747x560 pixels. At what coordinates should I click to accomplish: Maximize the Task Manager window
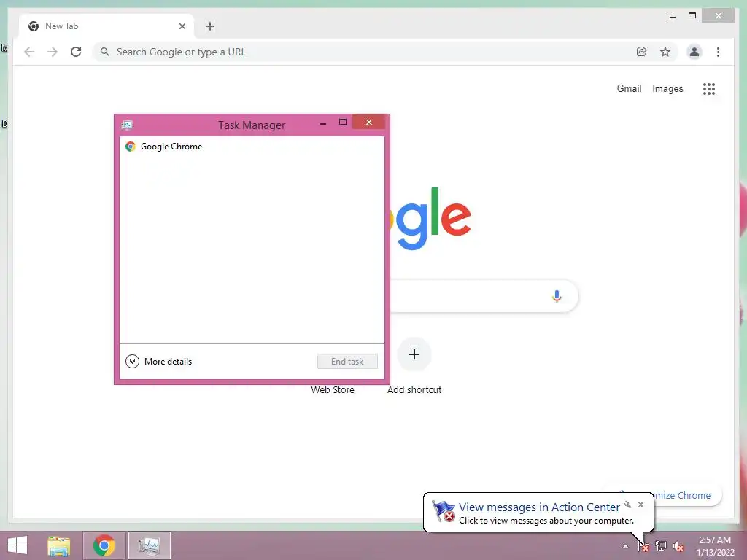pos(343,122)
